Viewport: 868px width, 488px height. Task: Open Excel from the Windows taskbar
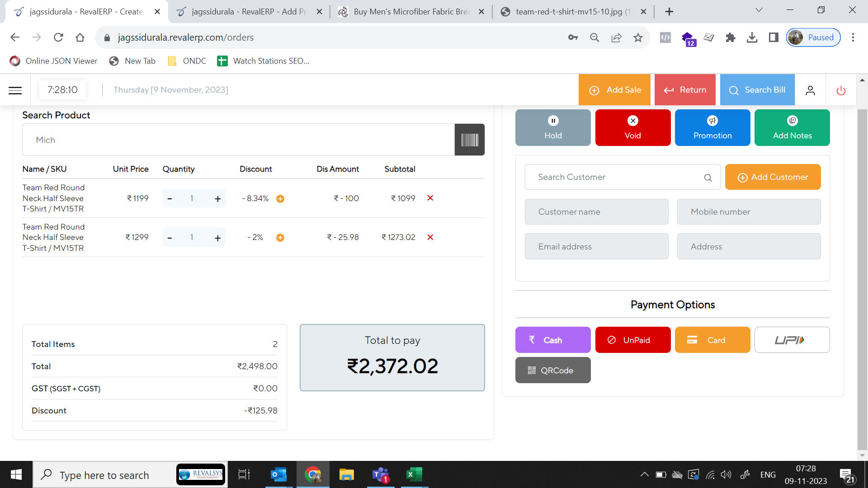[414, 474]
